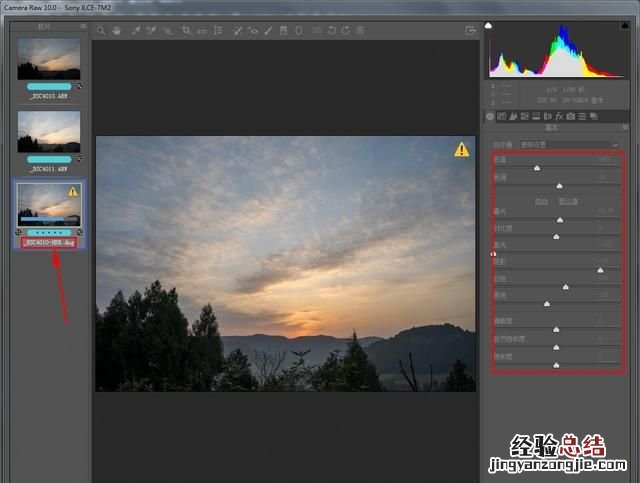Screen dimensions: 640x483
Task: Click the Blacks (黑色) slider handle
Action: 547,304
